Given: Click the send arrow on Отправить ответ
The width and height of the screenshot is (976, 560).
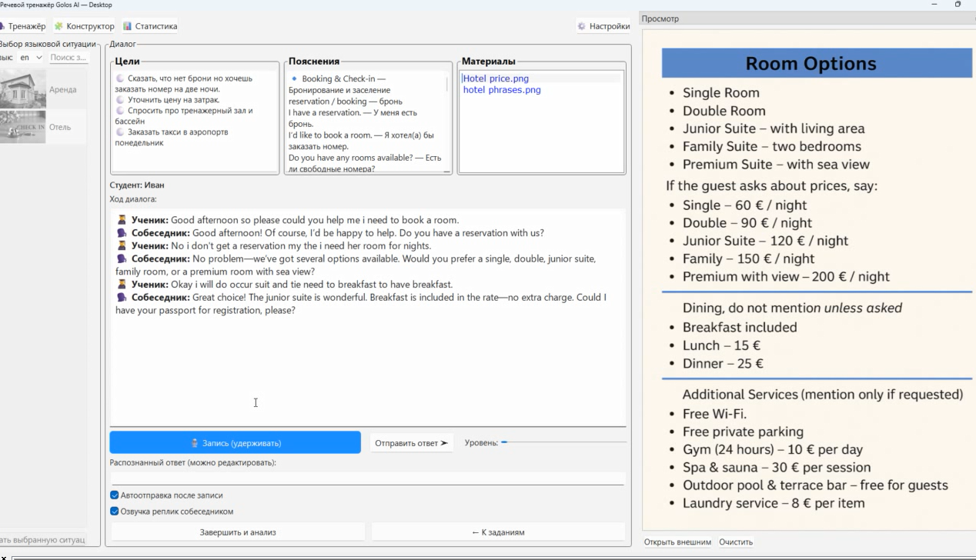Looking at the screenshot, I should [444, 443].
